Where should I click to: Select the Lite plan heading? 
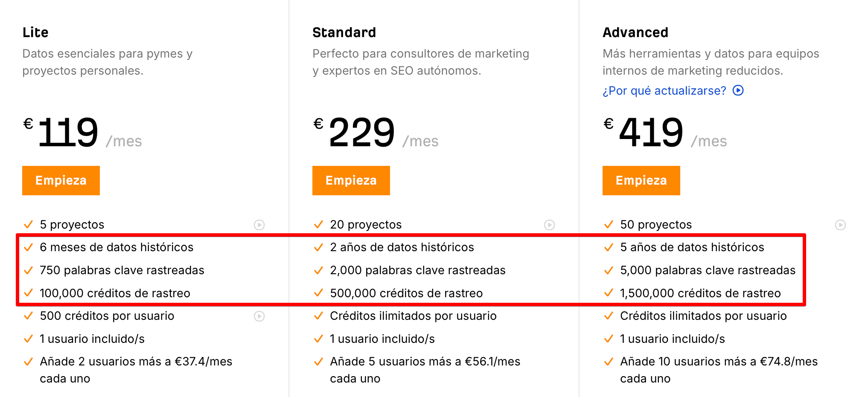[35, 32]
